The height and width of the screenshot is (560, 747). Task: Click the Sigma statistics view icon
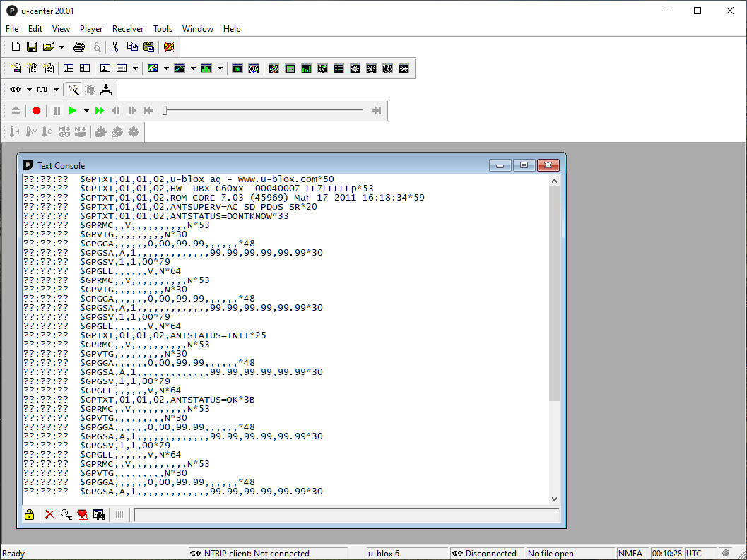tap(105, 68)
